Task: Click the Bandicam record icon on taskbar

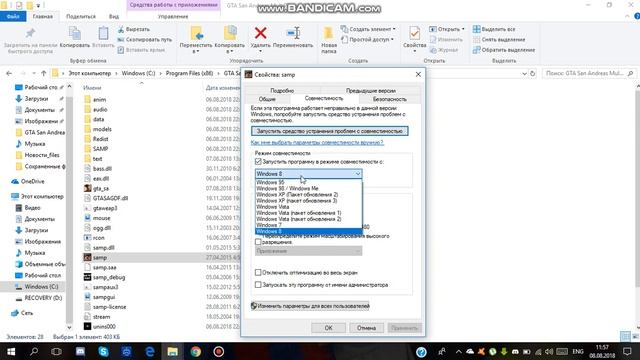Action: click(219, 351)
